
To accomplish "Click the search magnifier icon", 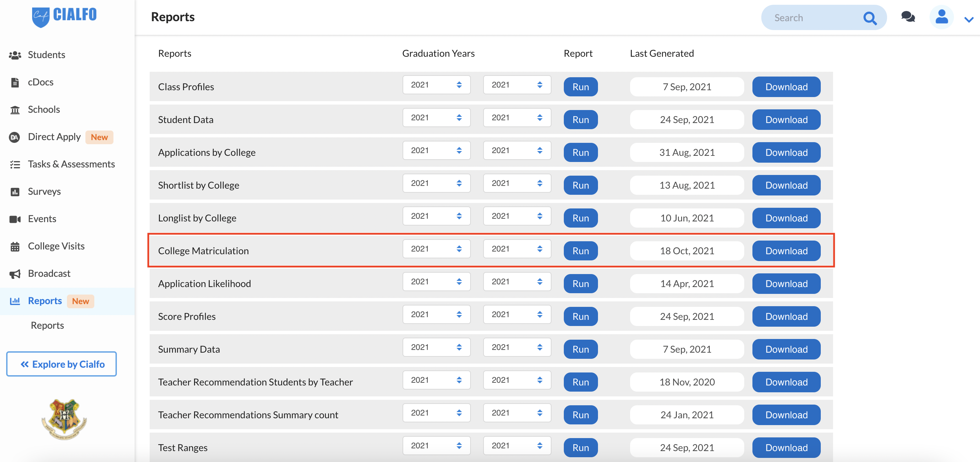I will (x=870, y=17).
